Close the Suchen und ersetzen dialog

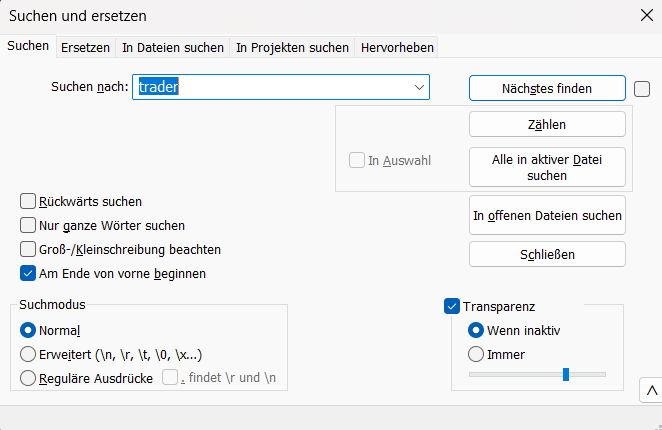coord(646,15)
